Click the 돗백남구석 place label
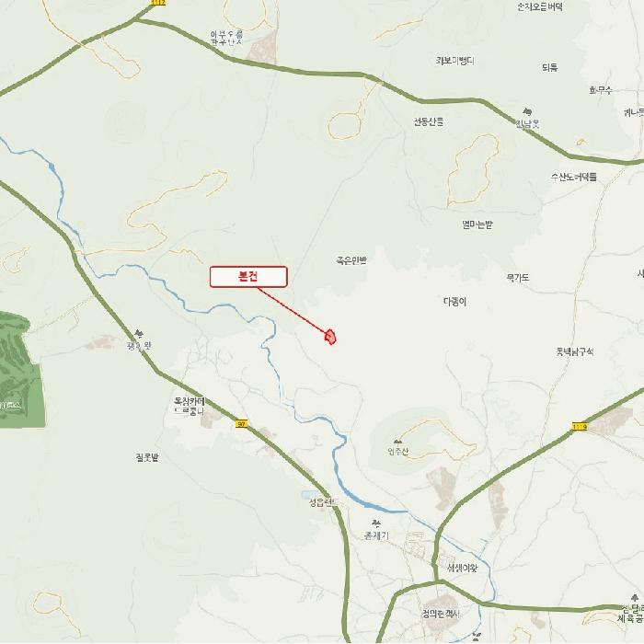The image size is (644, 644). click(575, 351)
